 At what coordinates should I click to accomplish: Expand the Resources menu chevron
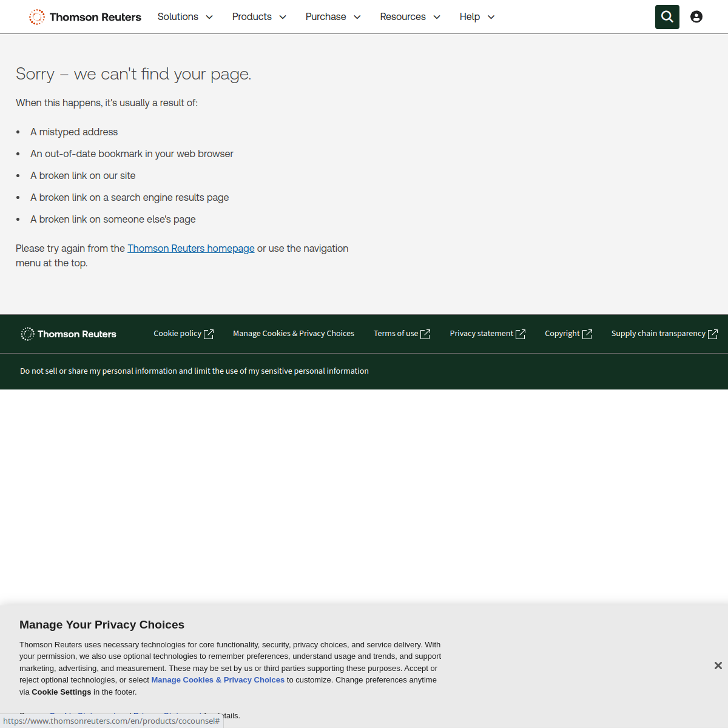[437, 17]
